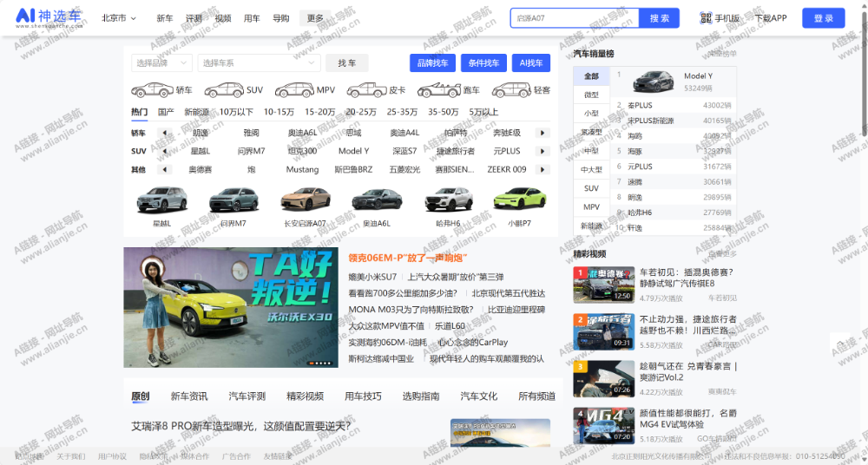Select 微型 in sales ranking categories
The image size is (868, 465).
pyautogui.click(x=591, y=95)
